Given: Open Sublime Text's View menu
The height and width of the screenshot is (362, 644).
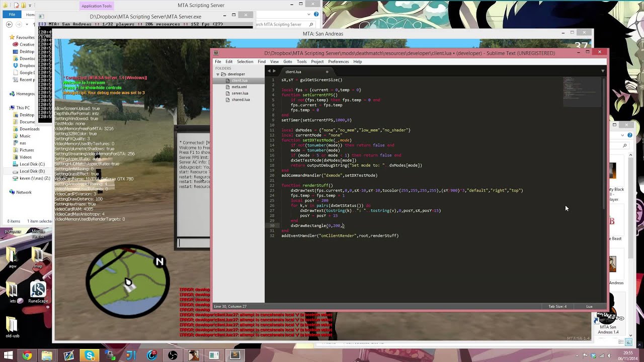Looking at the screenshot, I should pos(274,62).
